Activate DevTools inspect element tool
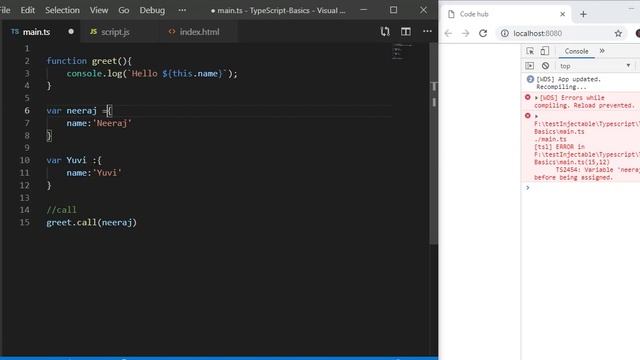This screenshot has height=360, width=640. tap(530, 51)
